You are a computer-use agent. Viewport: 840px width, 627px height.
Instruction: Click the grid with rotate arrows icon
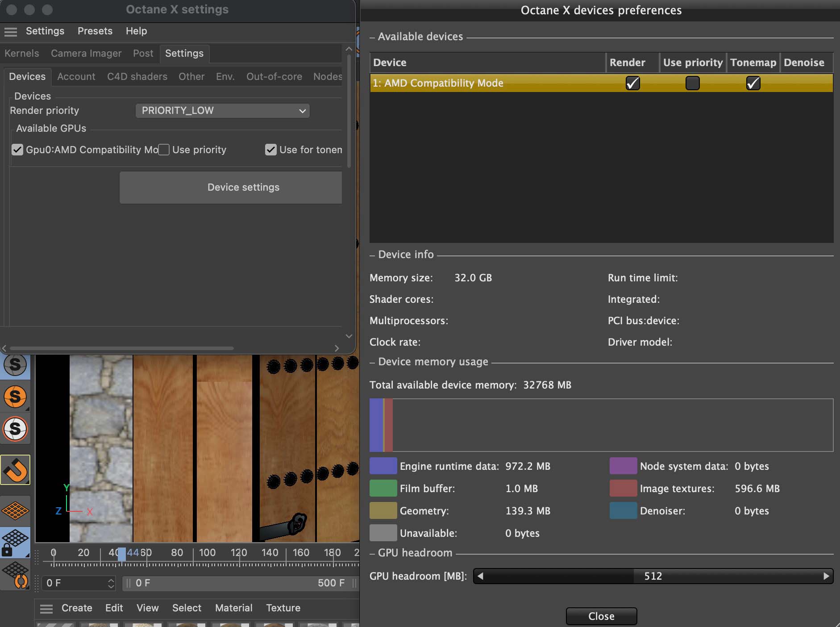coord(15,574)
